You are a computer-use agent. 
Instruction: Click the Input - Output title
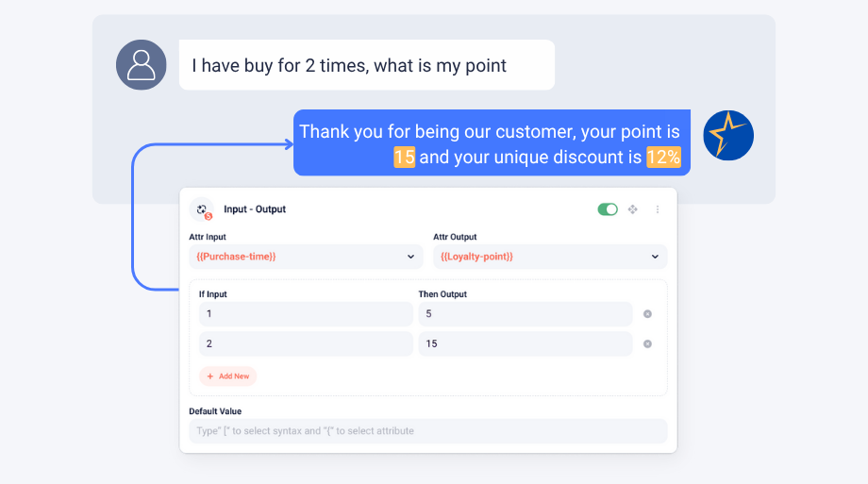coord(255,209)
